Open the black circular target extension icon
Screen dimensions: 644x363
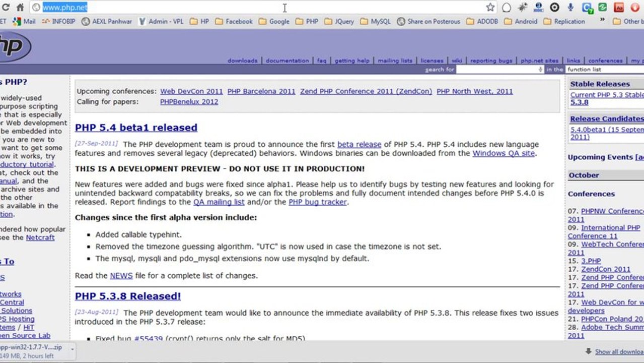(554, 7)
